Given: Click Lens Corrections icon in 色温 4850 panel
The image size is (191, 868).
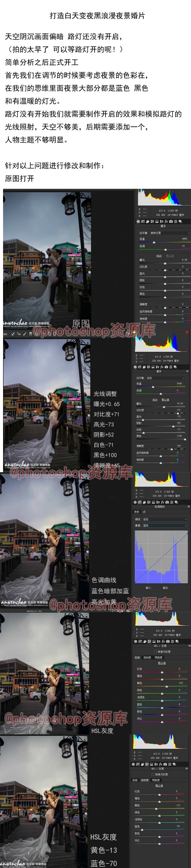Looking at the screenshot, I should pos(162,222).
